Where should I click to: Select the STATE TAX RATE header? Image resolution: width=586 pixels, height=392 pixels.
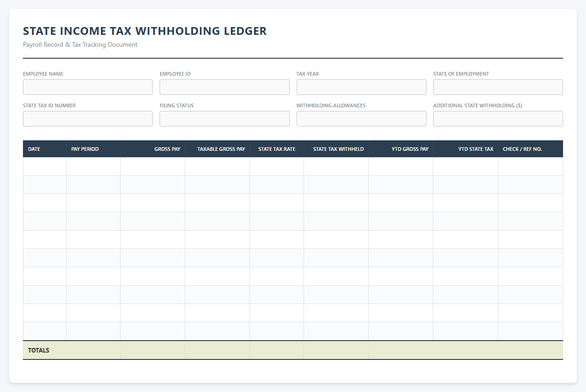(x=277, y=149)
